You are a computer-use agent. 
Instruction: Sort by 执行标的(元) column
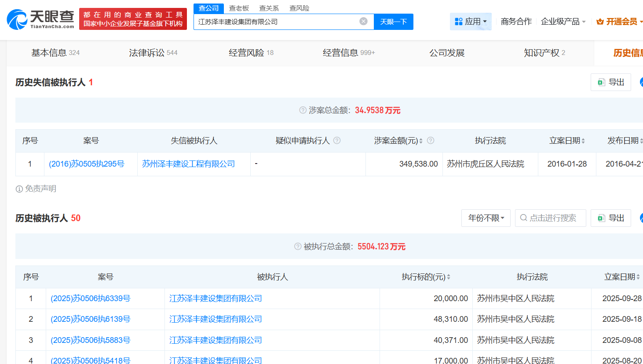449,277
